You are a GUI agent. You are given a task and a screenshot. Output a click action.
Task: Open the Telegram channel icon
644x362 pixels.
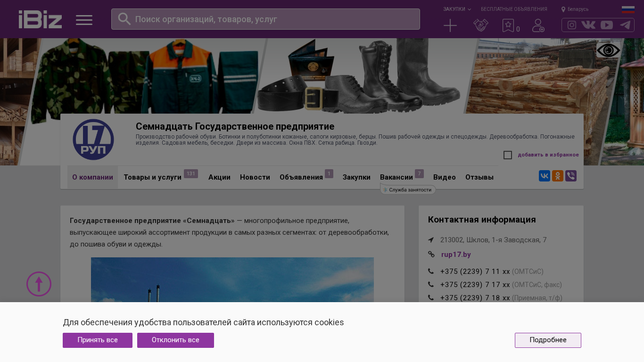pyautogui.click(x=625, y=25)
